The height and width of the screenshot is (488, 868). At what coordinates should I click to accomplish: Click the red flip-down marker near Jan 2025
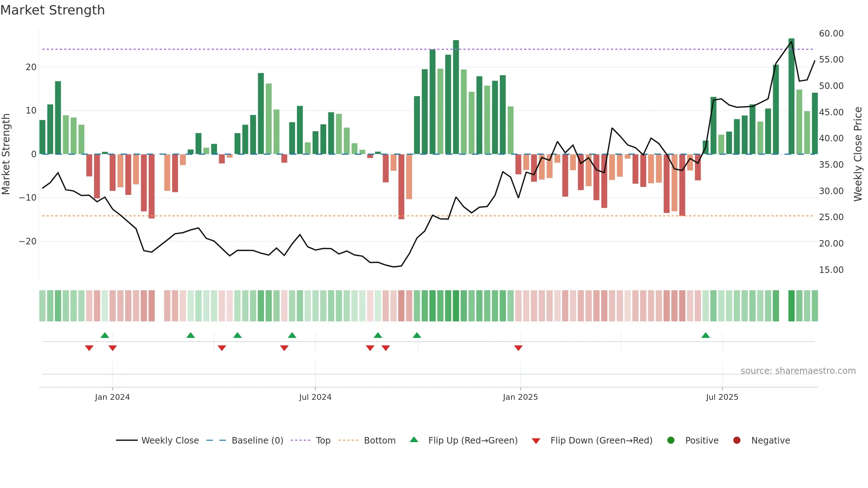pyautogui.click(x=518, y=348)
